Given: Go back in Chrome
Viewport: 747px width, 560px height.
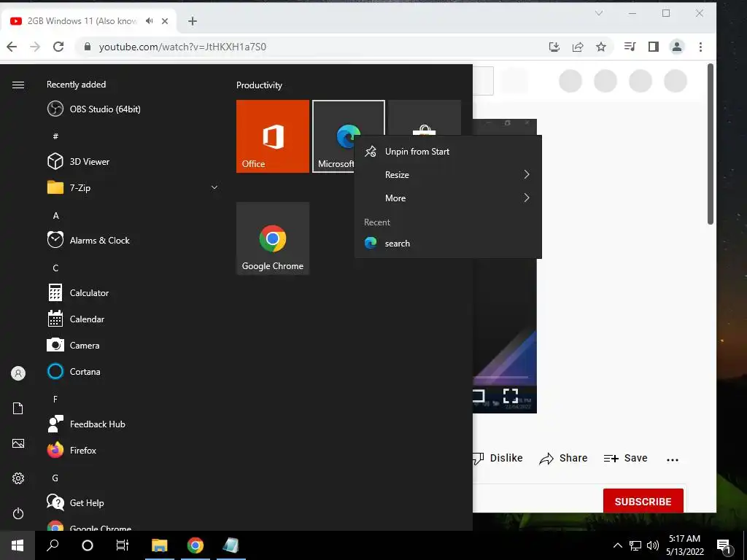Looking at the screenshot, I should click(12, 47).
